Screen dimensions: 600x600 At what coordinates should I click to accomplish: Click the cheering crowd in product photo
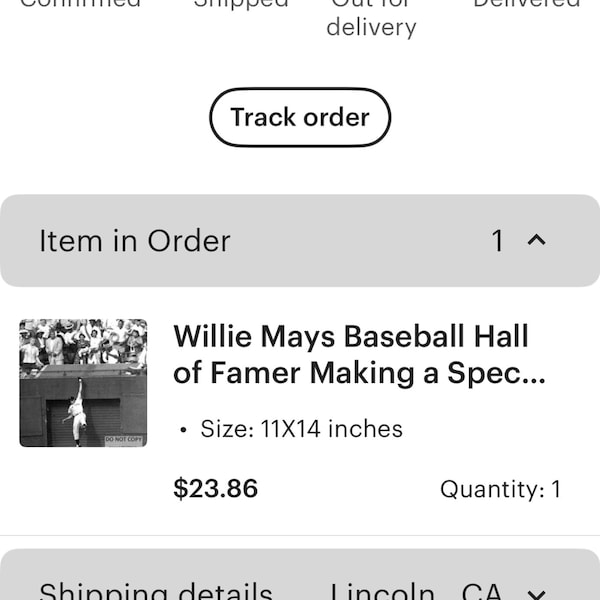(83, 341)
